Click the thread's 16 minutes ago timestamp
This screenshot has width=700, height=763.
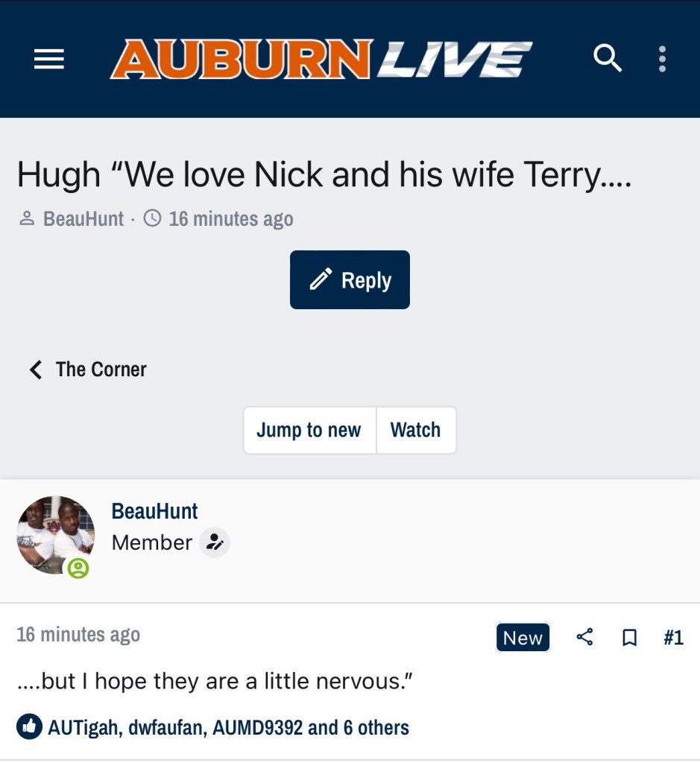pyautogui.click(x=230, y=219)
